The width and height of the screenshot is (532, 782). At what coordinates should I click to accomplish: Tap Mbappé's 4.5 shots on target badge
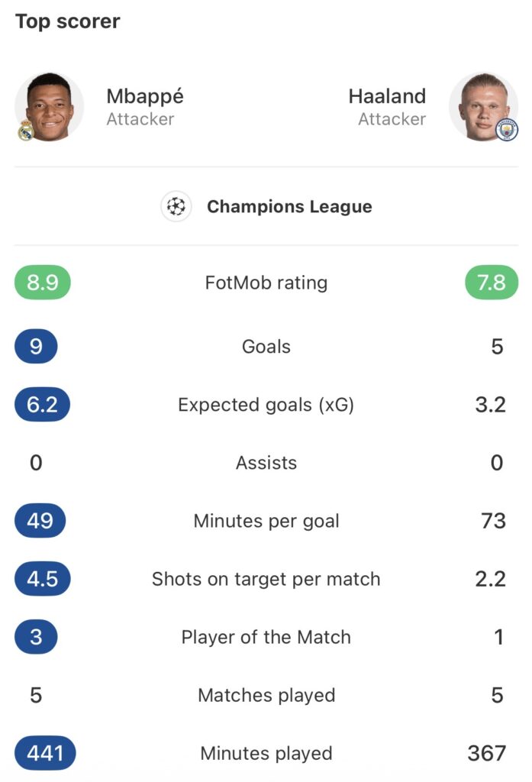(42, 579)
